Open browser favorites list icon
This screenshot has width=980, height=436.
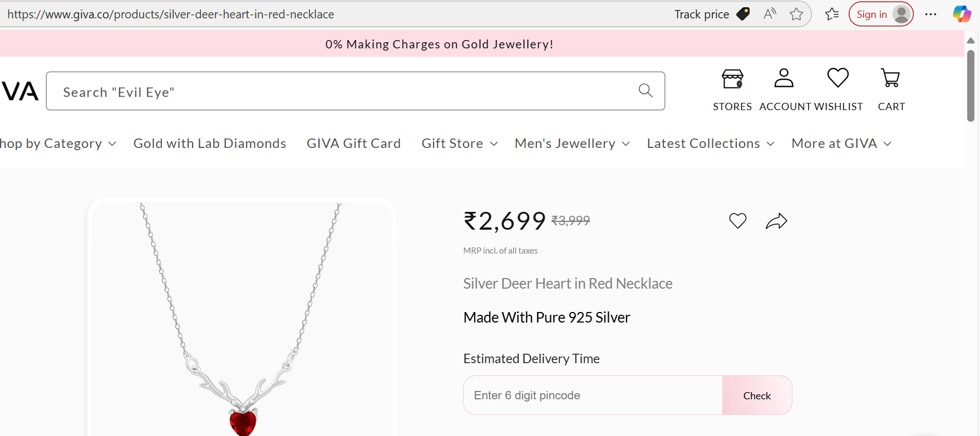(832, 14)
